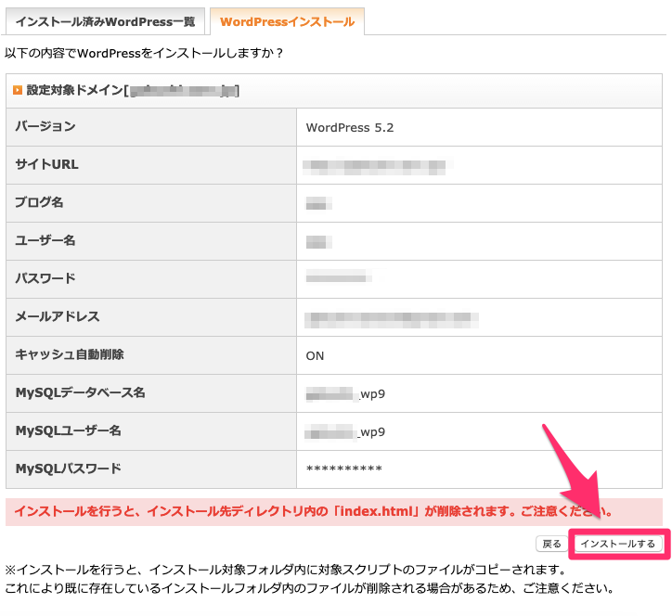Click the ユーザー名 row label
This screenshot has width=672, height=616.
pyautogui.click(x=45, y=240)
